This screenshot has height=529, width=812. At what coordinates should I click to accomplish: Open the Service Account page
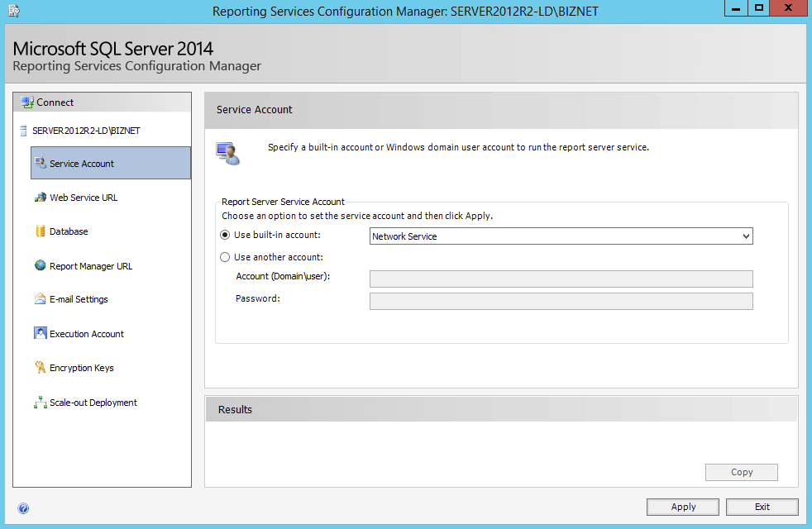111,163
